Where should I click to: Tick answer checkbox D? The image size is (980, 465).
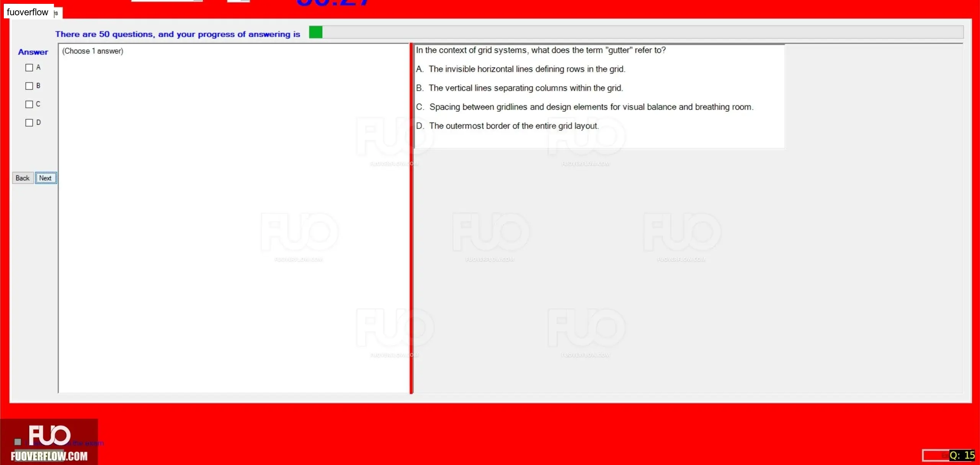[x=29, y=123]
